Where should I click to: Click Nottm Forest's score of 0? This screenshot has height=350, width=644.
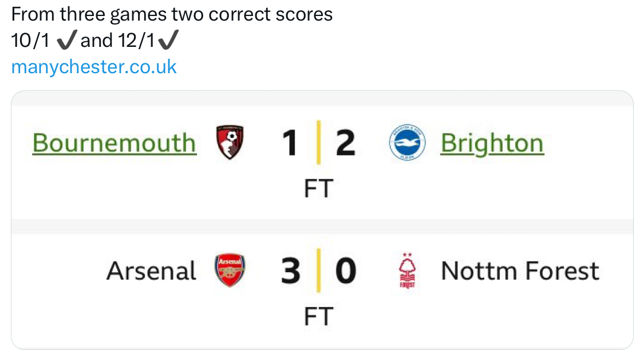(345, 271)
